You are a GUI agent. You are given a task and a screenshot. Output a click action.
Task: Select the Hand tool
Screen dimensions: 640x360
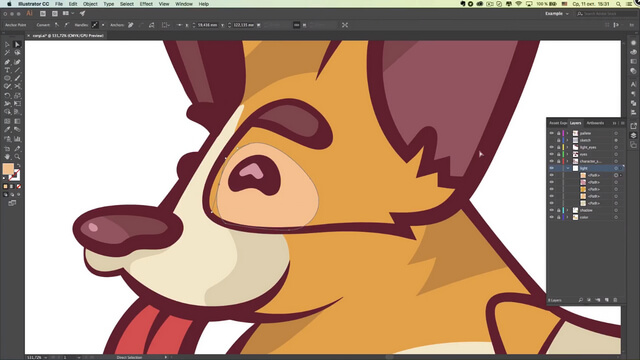coord(7,156)
